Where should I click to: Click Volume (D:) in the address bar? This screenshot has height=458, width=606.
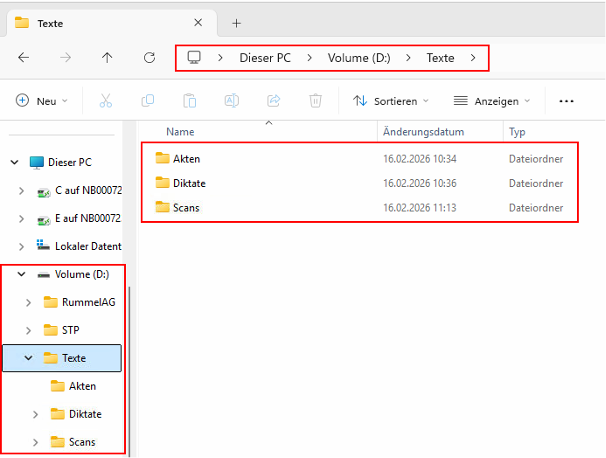(x=359, y=58)
